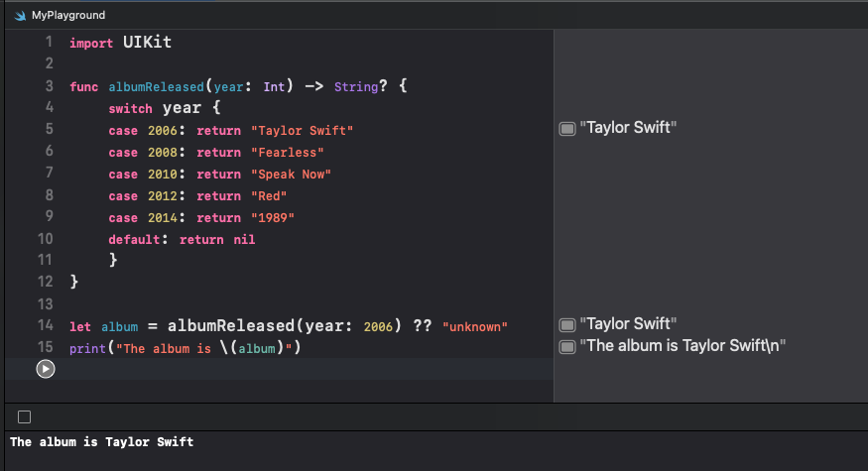Click the string "Fearless" on line 6
Viewport: 868px width, 471px height.
288,152
